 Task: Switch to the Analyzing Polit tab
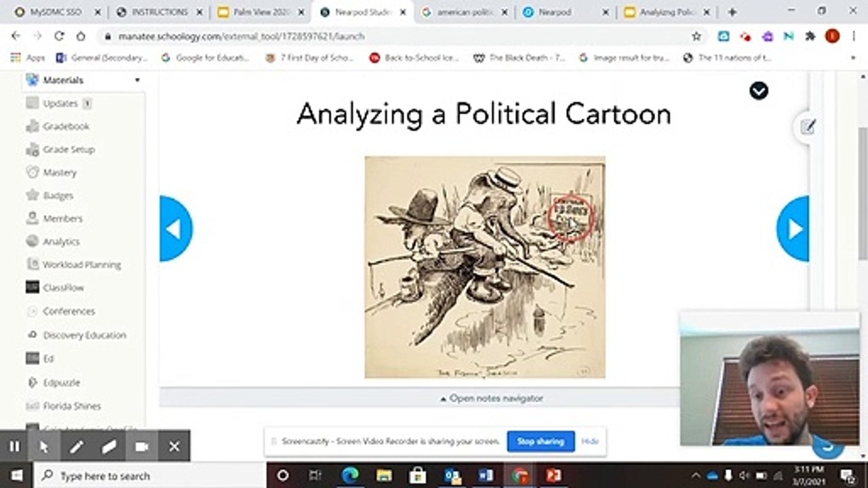coord(668,12)
